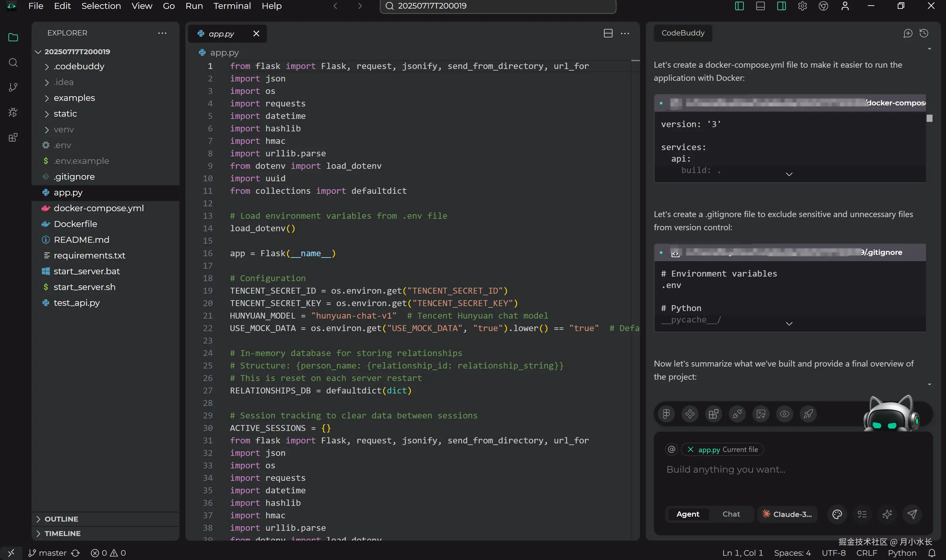
Task: Click the rocket deploy icon
Action: (808, 414)
